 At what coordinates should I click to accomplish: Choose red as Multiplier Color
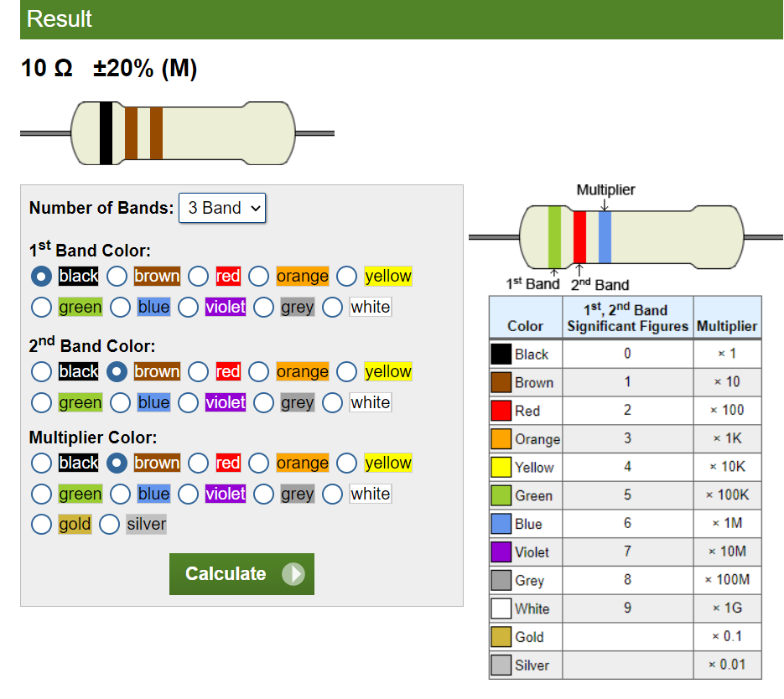(198, 463)
